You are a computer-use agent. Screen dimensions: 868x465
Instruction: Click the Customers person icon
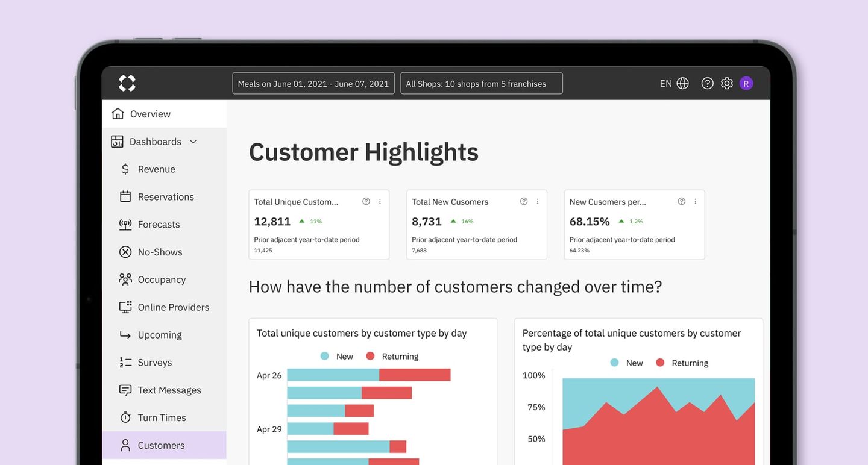[x=125, y=445]
